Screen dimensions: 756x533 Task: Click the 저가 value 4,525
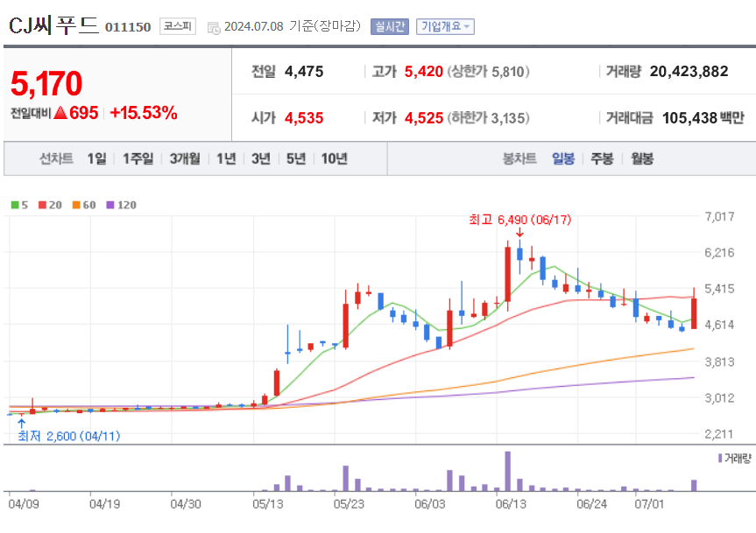424,118
